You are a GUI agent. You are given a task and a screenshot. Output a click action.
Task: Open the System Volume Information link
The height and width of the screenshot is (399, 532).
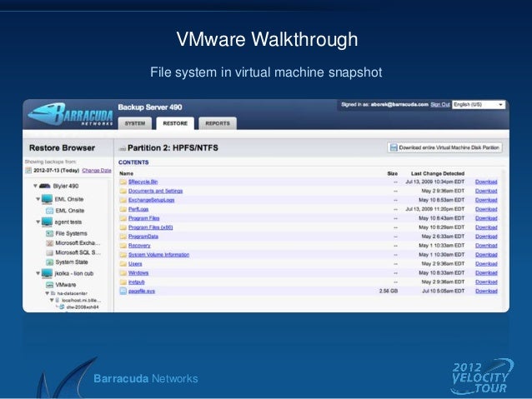tap(158, 255)
